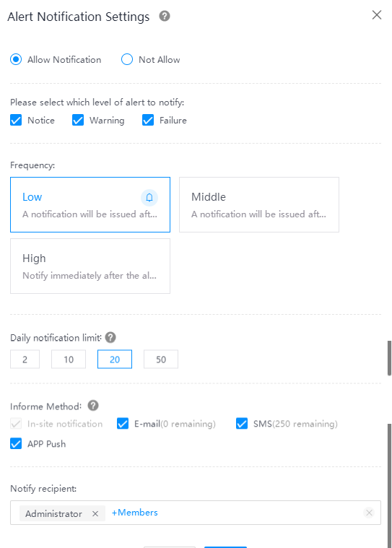This screenshot has width=392, height=548.
Task: Click help icon beside Informe Method
Action: point(93,406)
